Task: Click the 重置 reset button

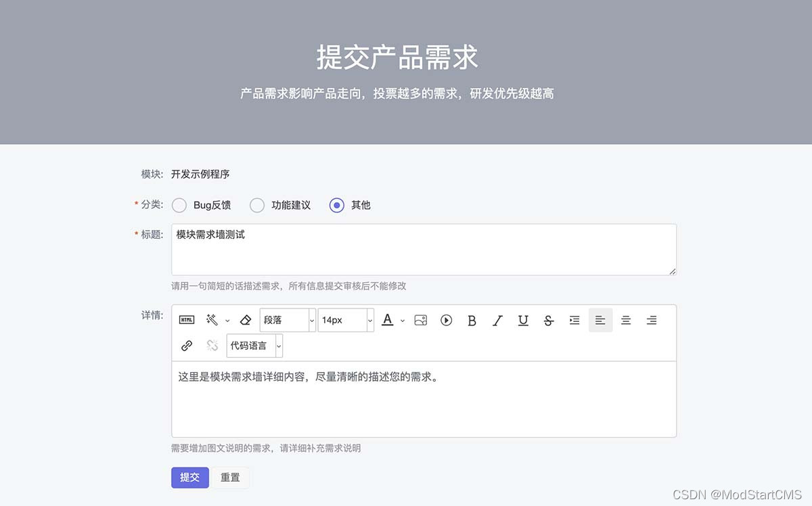Action: coord(230,478)
